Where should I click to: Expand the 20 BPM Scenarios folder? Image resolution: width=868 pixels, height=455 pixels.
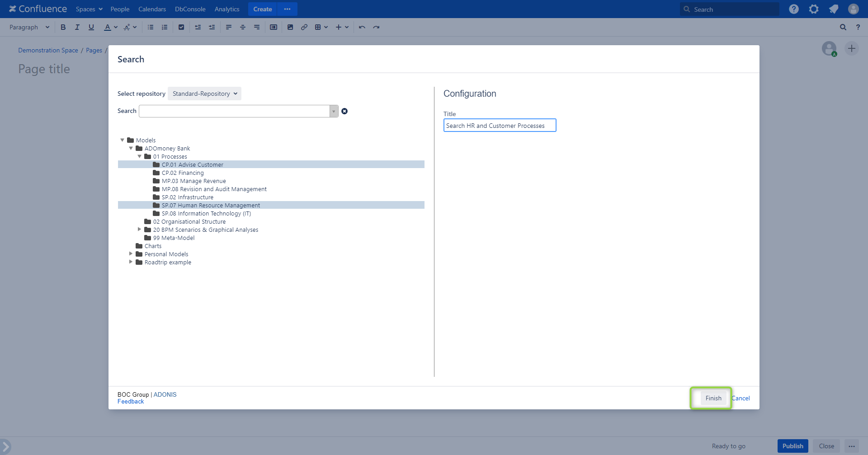click(139, 230)
